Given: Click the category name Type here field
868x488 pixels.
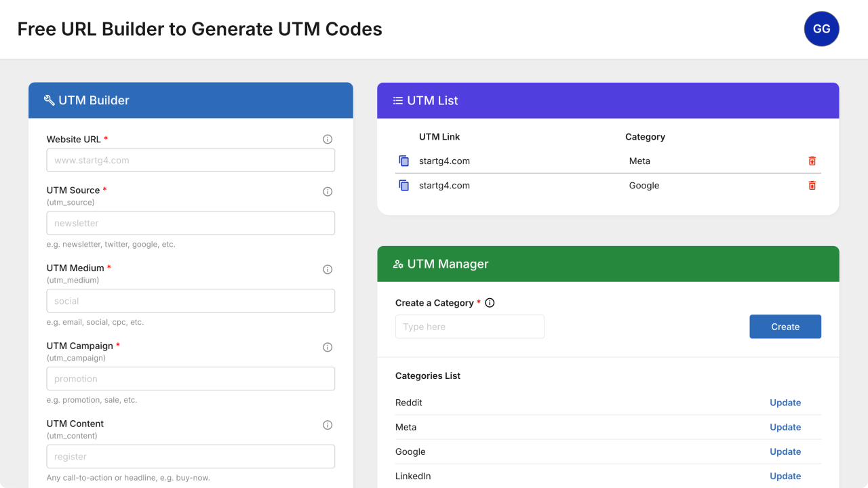Looking at the screenshot, I should (469, 327).
